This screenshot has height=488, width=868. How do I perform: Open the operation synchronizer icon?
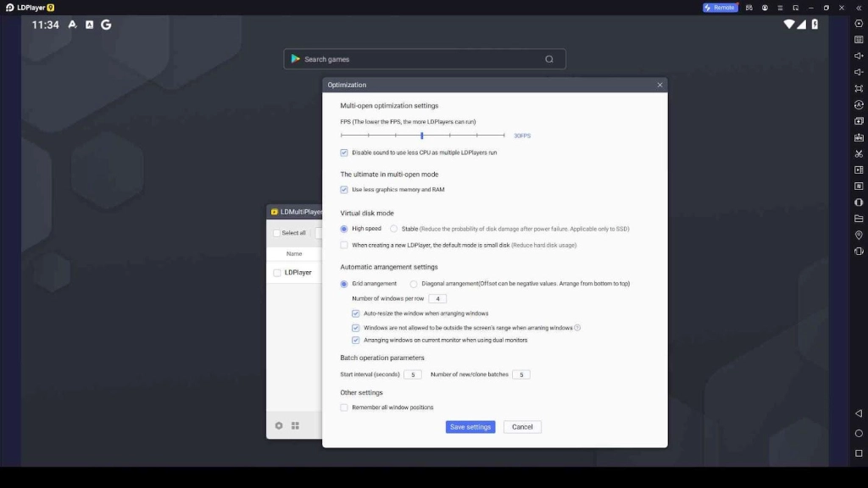pyautogui.click(x=859, y=104)
